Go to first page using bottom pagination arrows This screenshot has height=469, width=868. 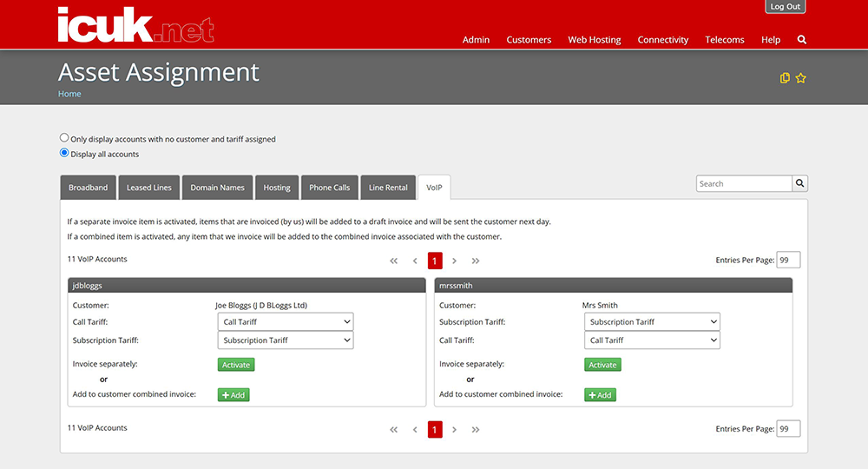pyautogui.click(x=393, y=430)
